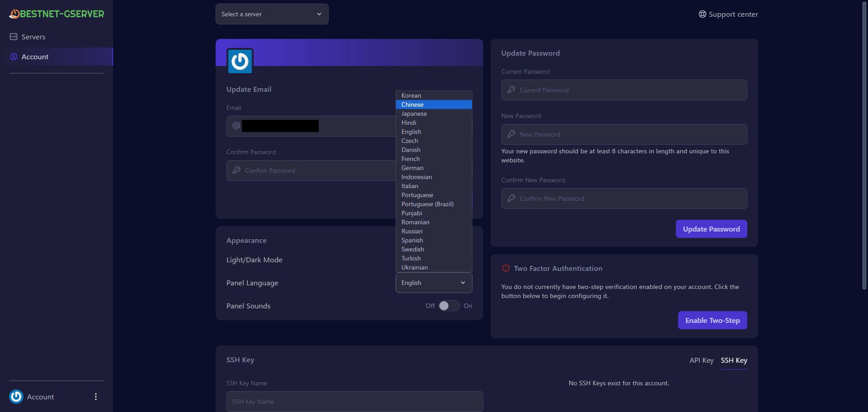Pick Danish from the list
The image size is (868, 412).
coord(434,150)
